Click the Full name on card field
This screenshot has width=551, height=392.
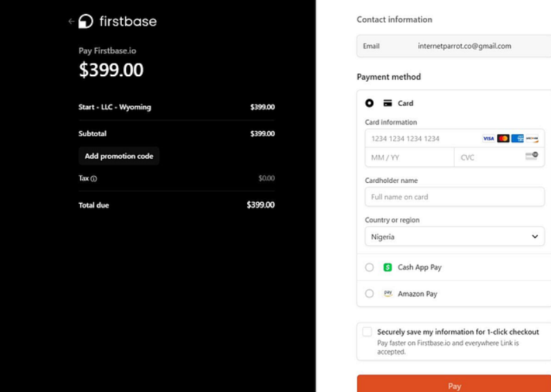point(455,197)
